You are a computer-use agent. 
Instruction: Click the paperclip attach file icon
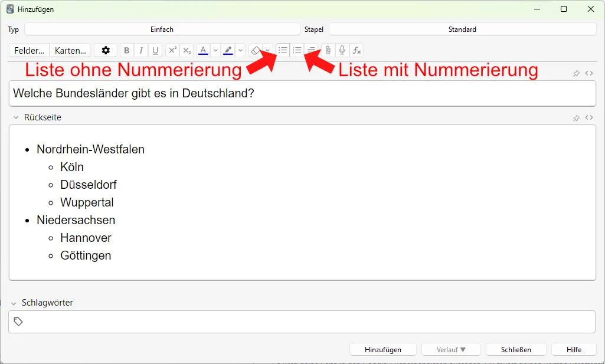tap(328, 51)
